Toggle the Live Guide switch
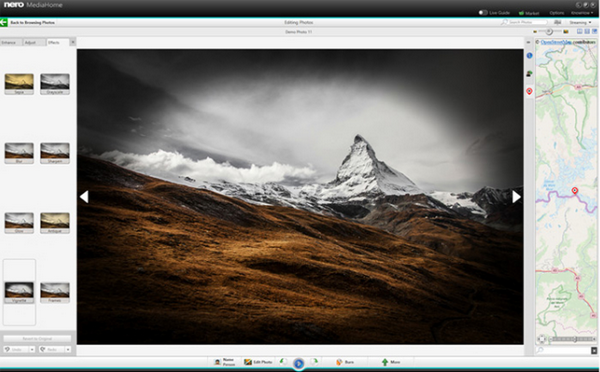 tap(483, 13)
